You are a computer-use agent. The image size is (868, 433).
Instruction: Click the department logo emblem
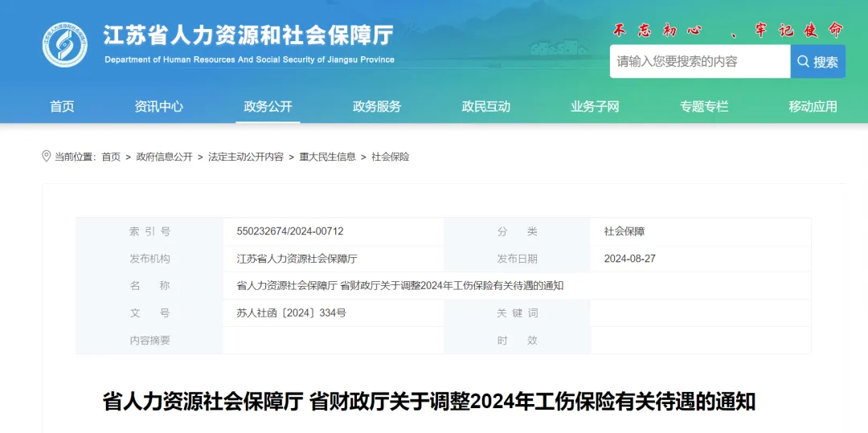coord(64,45)
